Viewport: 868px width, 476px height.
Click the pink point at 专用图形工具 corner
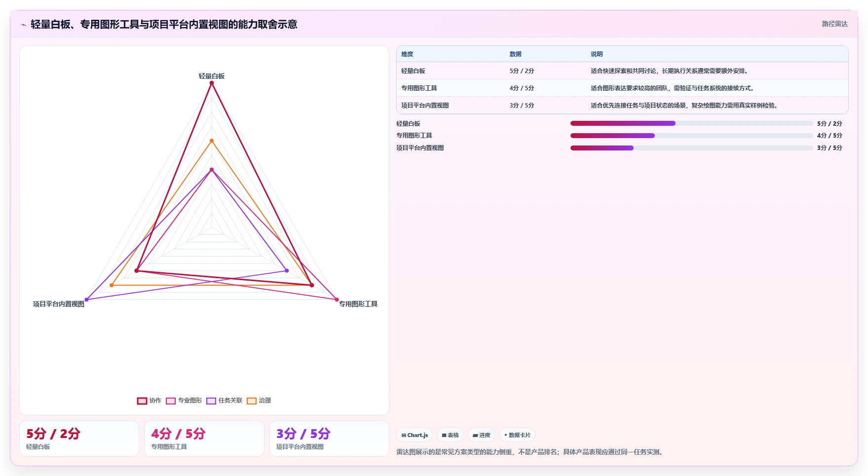337,299
